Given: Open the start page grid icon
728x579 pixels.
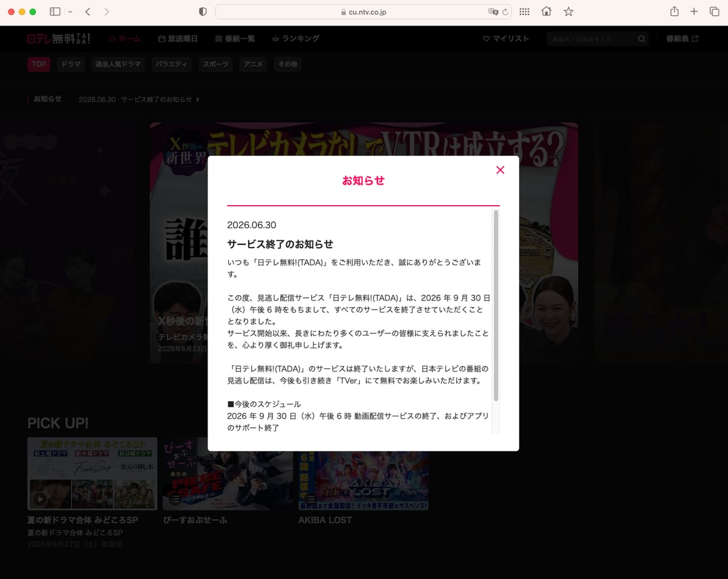Looking at the screenshot, I should pos(525,12).
